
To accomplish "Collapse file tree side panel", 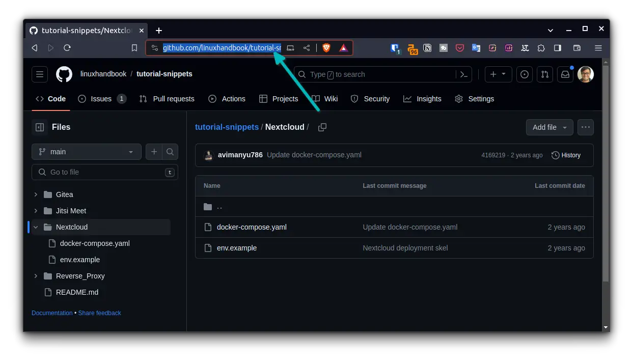I will [40, 127].
